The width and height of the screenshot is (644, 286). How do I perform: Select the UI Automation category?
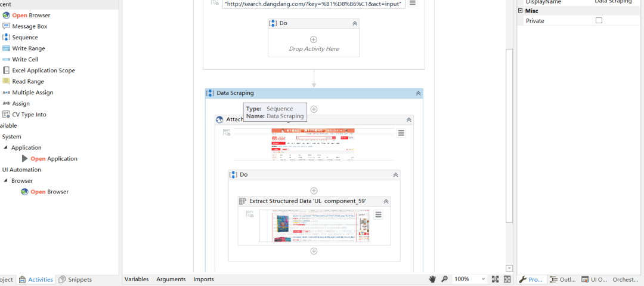click(x=21, y=170)
